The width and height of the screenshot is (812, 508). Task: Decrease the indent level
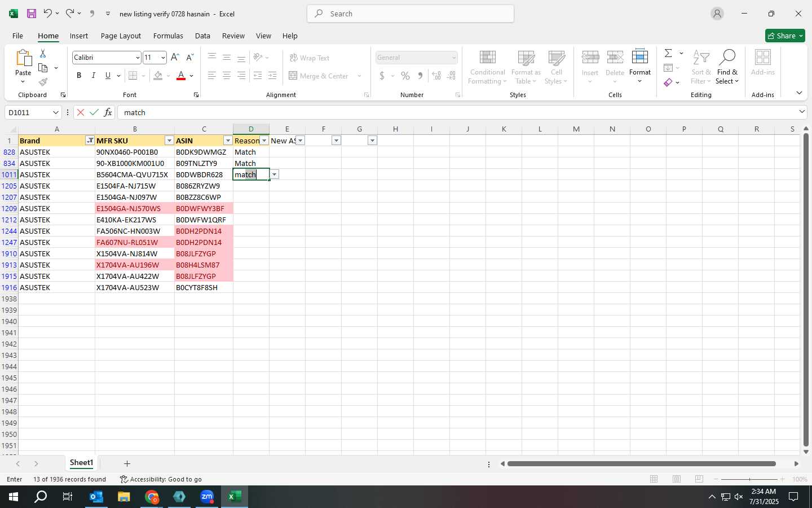[258, 76]
